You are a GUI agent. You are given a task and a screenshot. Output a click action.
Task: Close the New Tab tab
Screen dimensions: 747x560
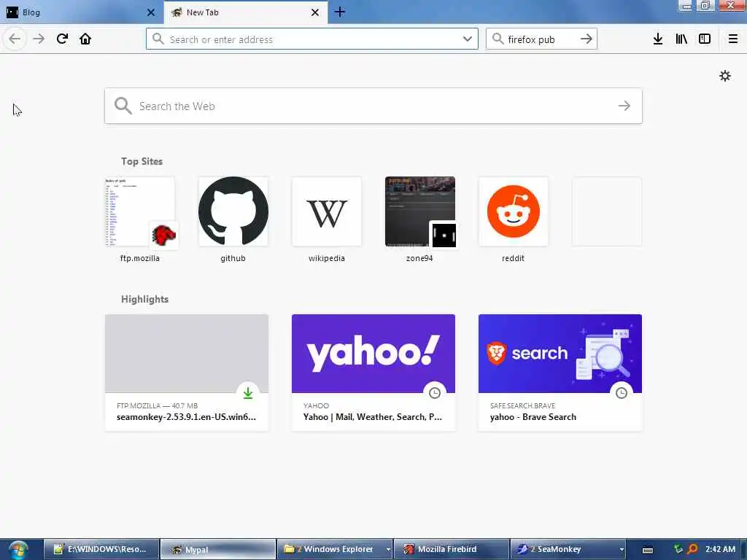[315, 12]
